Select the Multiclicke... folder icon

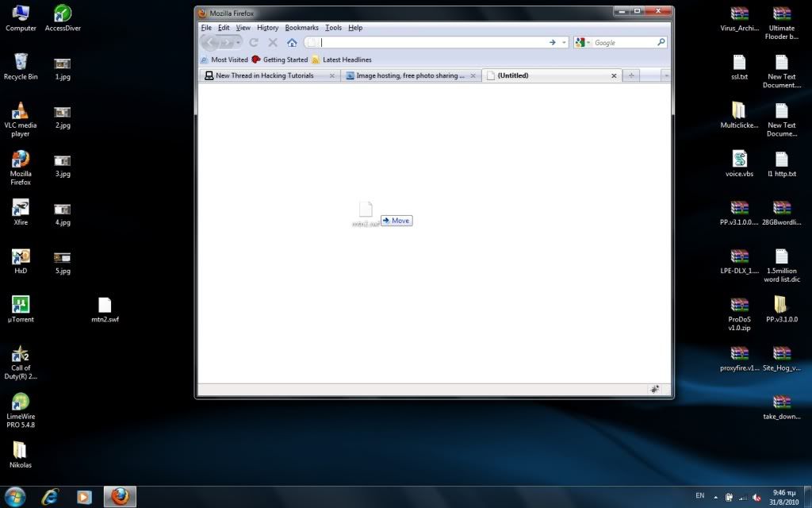tap(740, 115)
